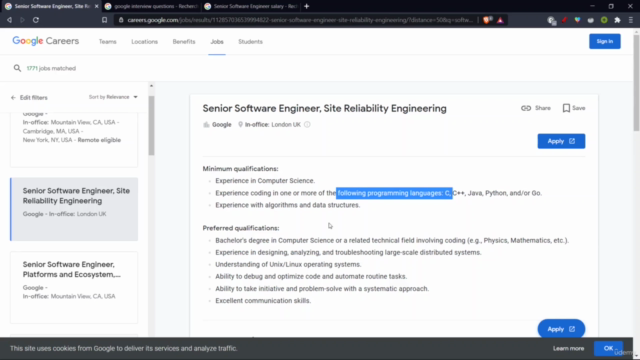
Task: Reload the page with the refresh icon
Action: click(36, 20)
